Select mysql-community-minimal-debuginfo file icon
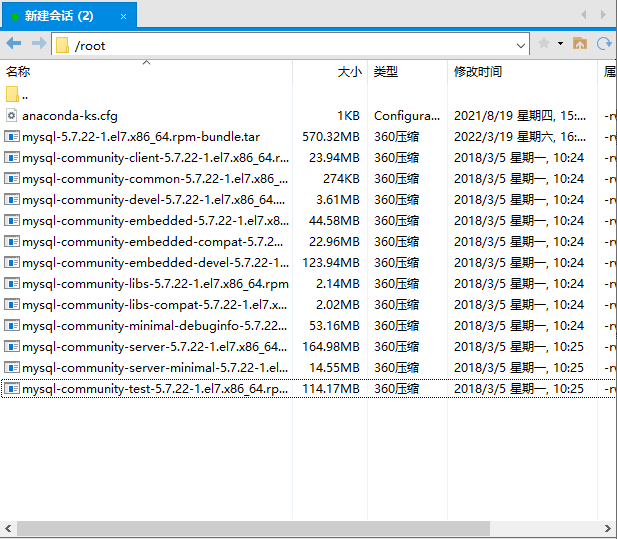Screen dimensions: 617x539 12,325
